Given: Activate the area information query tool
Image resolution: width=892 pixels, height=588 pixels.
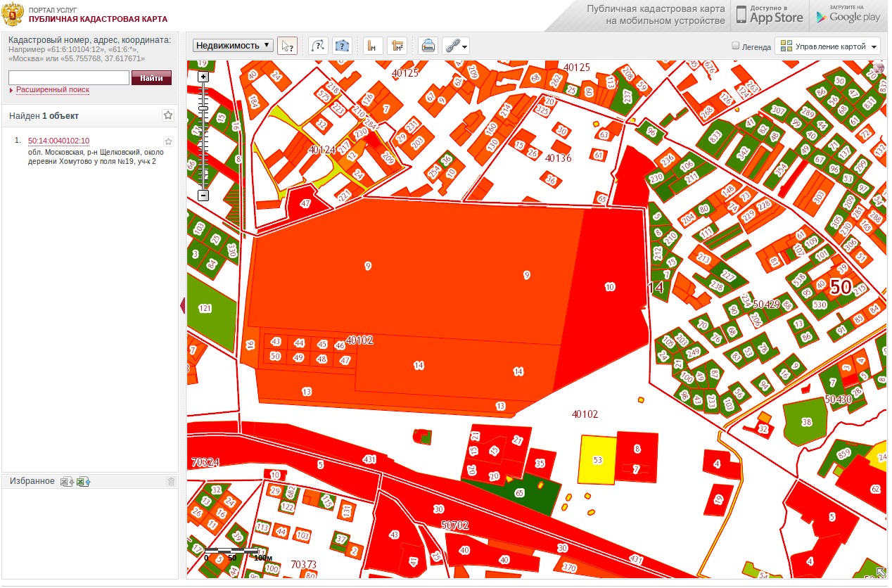Looking at the screenshot, I should [x=342, y=46].
